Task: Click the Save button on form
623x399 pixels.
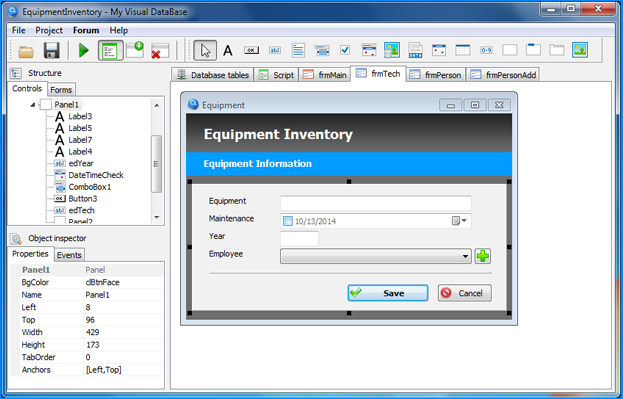Action: [x=388, y=293]
